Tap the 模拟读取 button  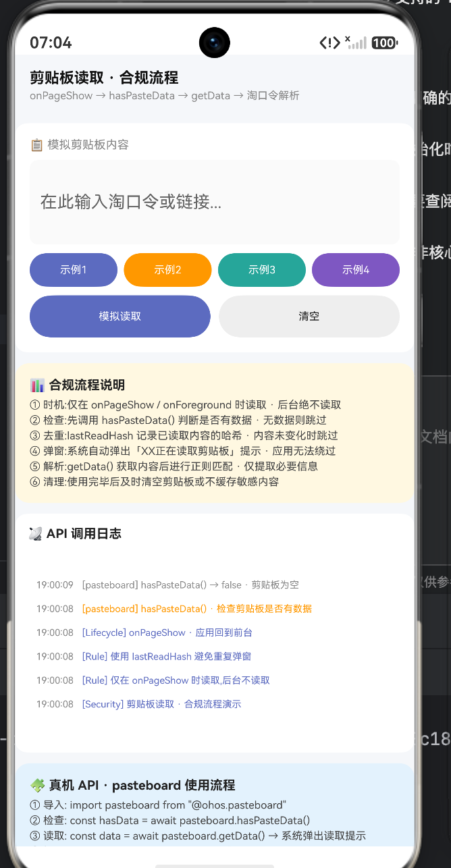pyautogui.click(x=120, y=316)
